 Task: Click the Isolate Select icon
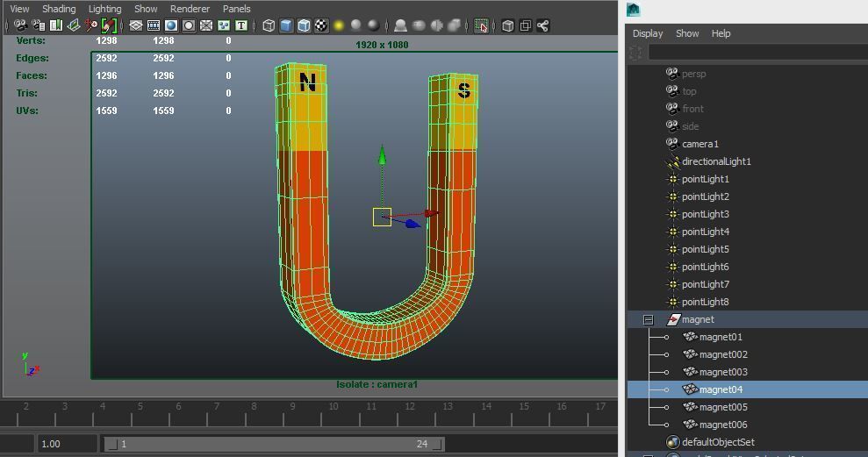[x=481, y=25]
